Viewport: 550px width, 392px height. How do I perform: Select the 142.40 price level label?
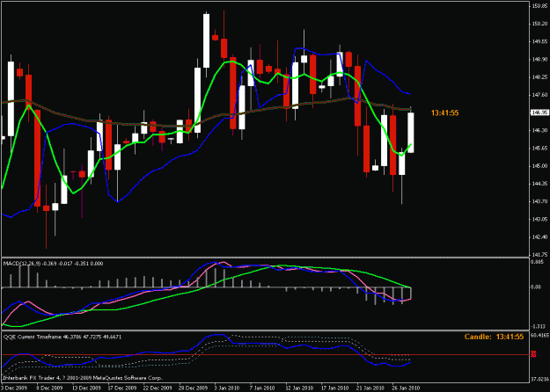click(539, 237)
